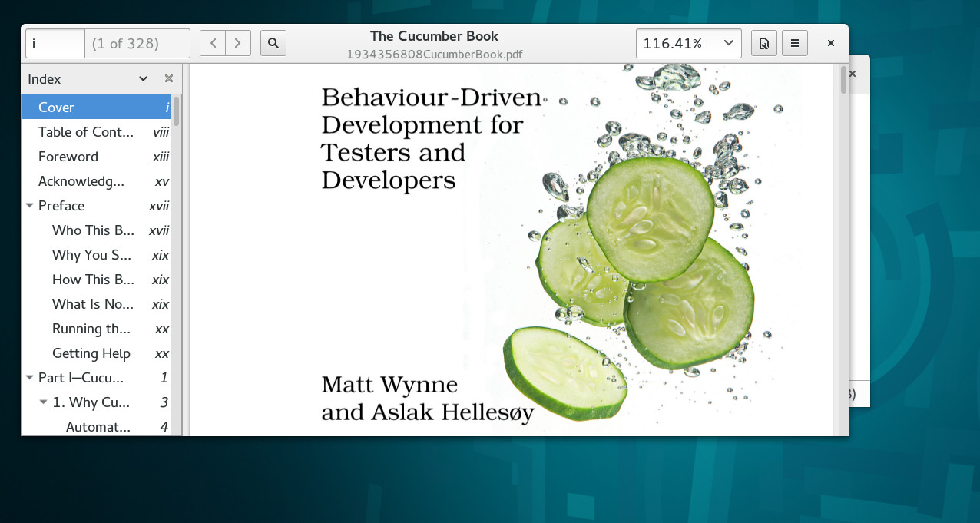This screenshot has height=523, width=980.
Task: Open the find search tool
Action: point(273,43)
